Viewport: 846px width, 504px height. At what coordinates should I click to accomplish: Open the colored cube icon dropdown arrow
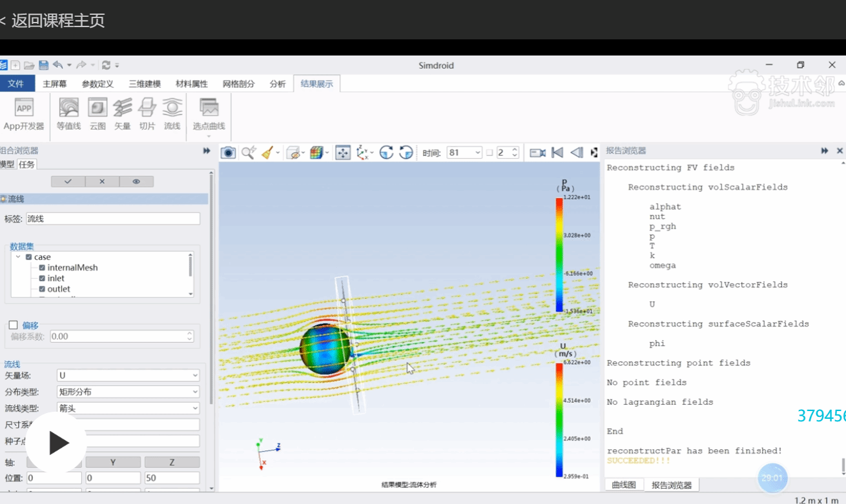[x=327, y=153]
